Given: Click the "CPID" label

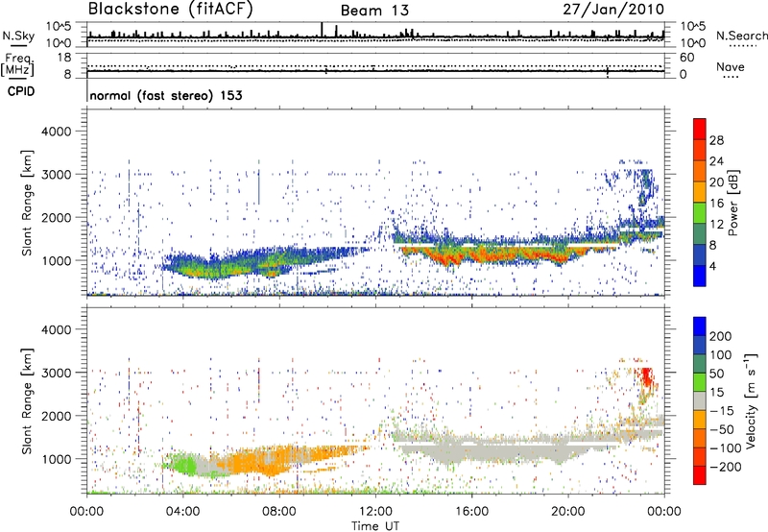Looking at the screenshot, I should pos(21,91).
